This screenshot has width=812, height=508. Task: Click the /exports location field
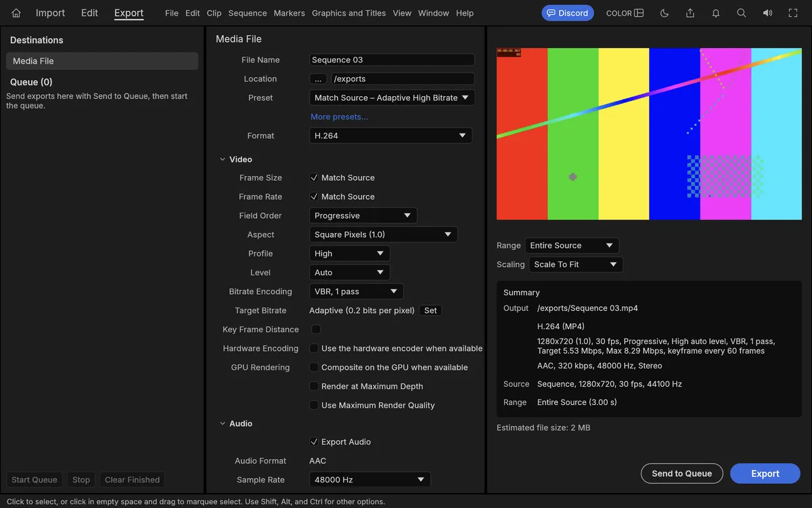[x=403, y=79]
